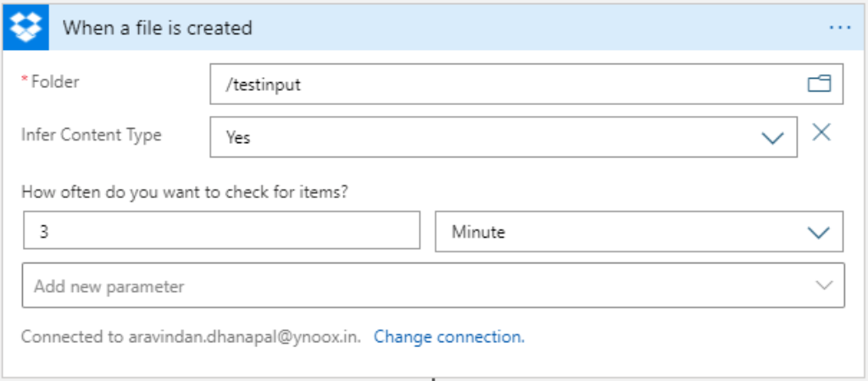This screenshot has width=868, height=381.
Task: Click the Infer Content Type chevron arrow
Action: pos(773,138)
